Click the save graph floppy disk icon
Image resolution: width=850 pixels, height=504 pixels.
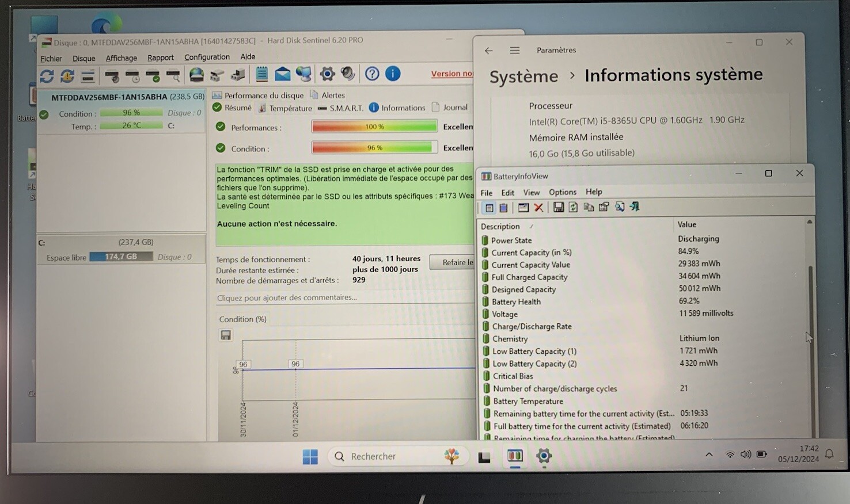click(226, 335)
